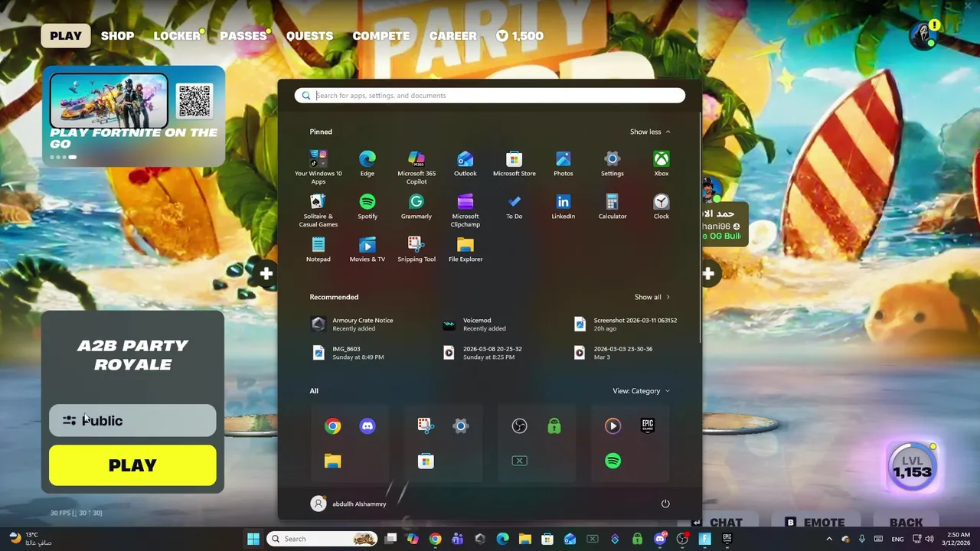The width and height of the screenshot is (980, 551).
Task: Click the Fortnite BACK button
Action: click(906, 523)
